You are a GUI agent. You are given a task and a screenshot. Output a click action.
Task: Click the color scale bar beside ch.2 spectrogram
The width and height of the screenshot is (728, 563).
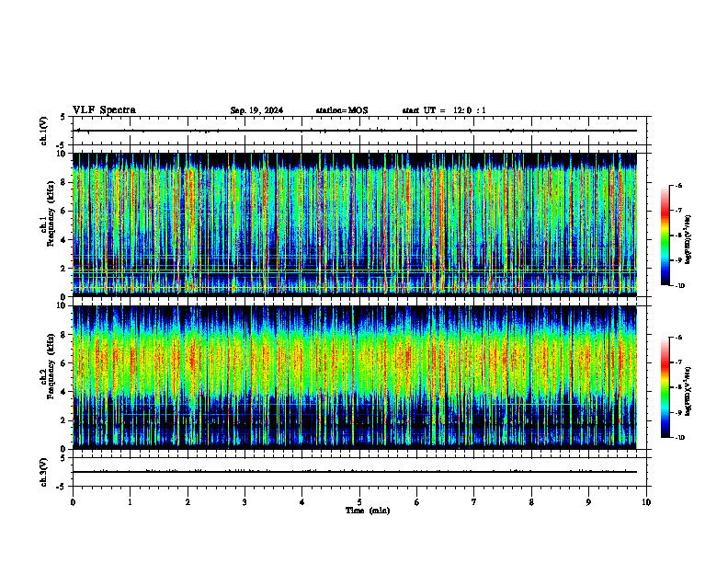point(665,387)
